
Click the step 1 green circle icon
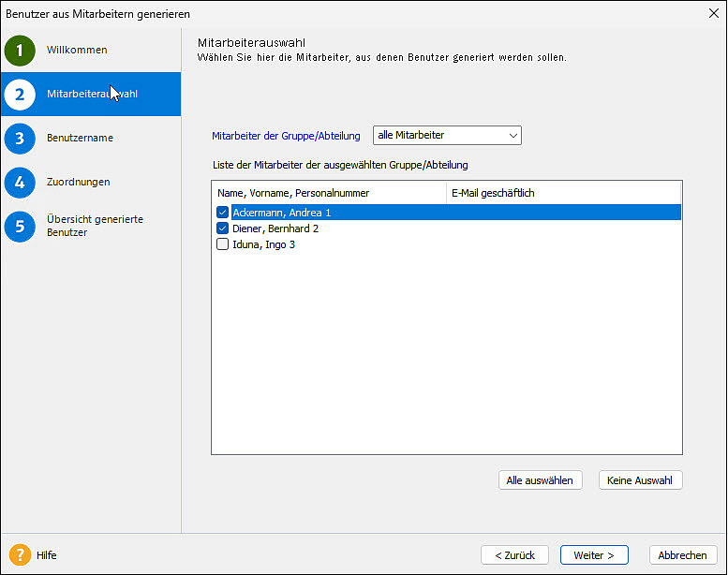(20, 51)
